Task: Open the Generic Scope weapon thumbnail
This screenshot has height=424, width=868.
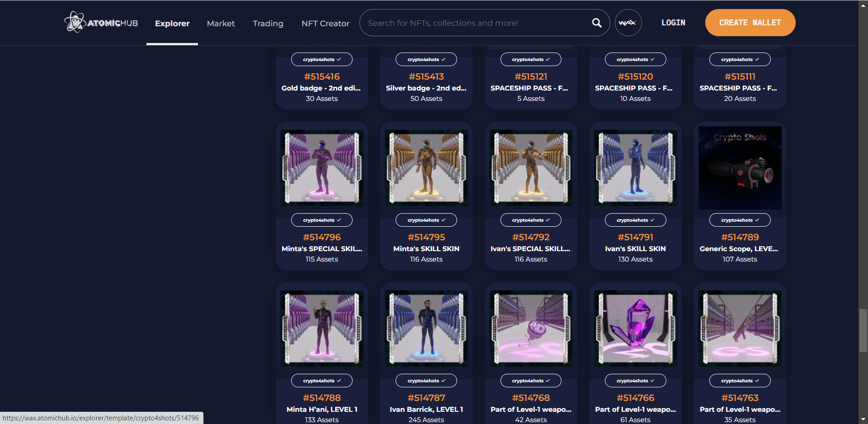Action: pyautogui.click(x=740, y=168)
